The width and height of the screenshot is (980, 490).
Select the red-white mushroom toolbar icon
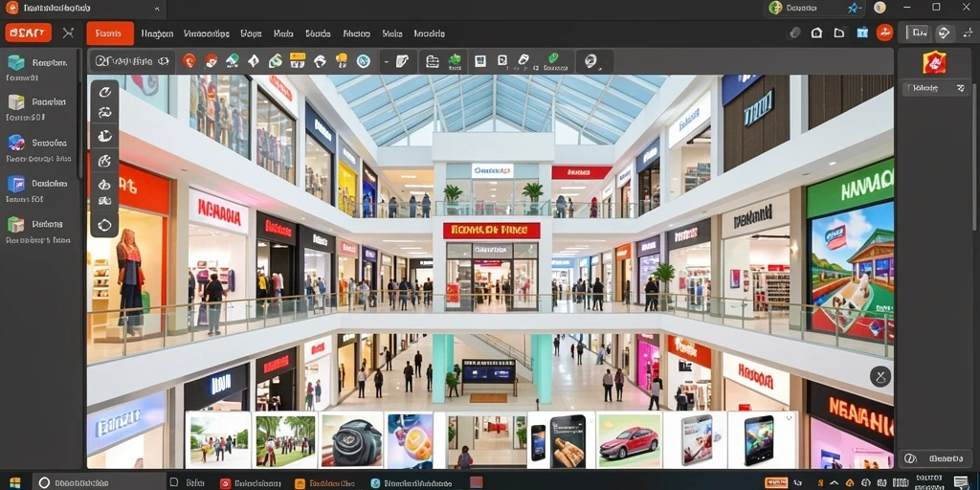pos(212,60)
